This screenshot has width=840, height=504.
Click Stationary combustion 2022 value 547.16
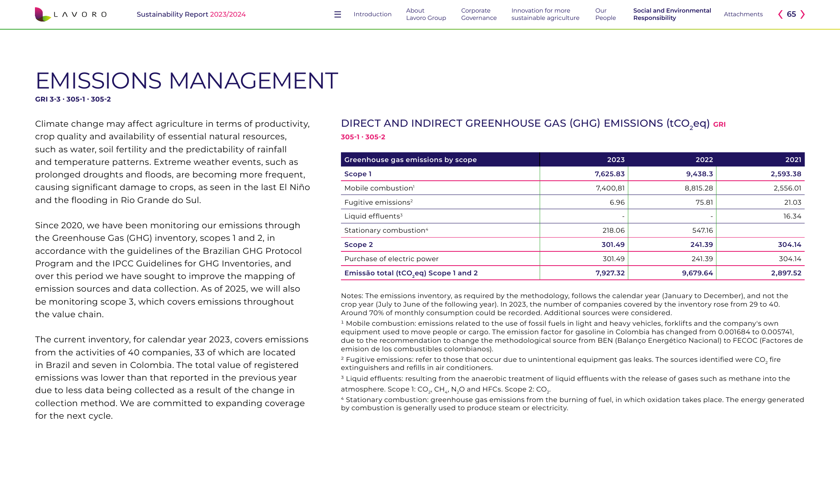coord(702,230)
